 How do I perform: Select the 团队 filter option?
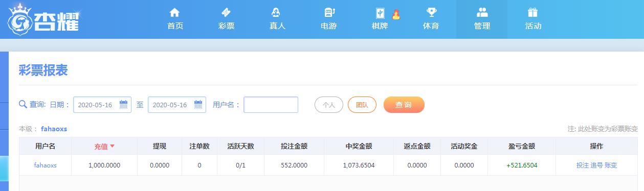(x=362, y=105)
